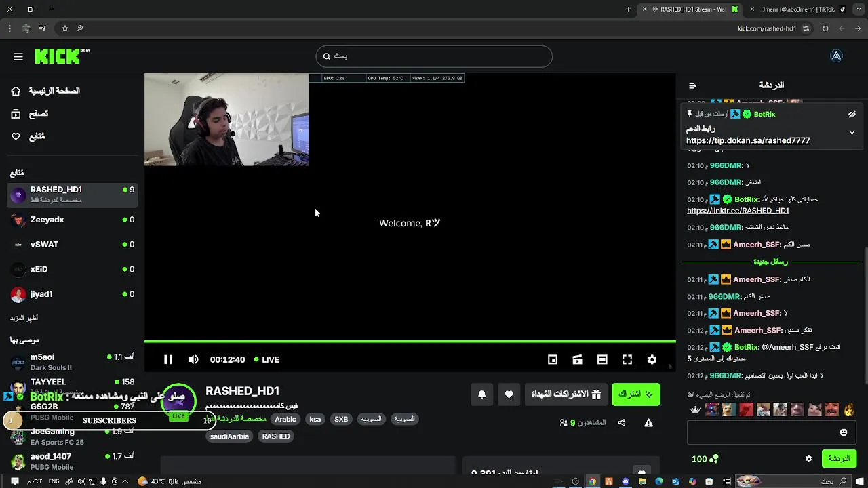The width and height of the screenshot is (868, 488).
Task: Toggle notification bell for RASHED_HD1
Action: point(482,394)
